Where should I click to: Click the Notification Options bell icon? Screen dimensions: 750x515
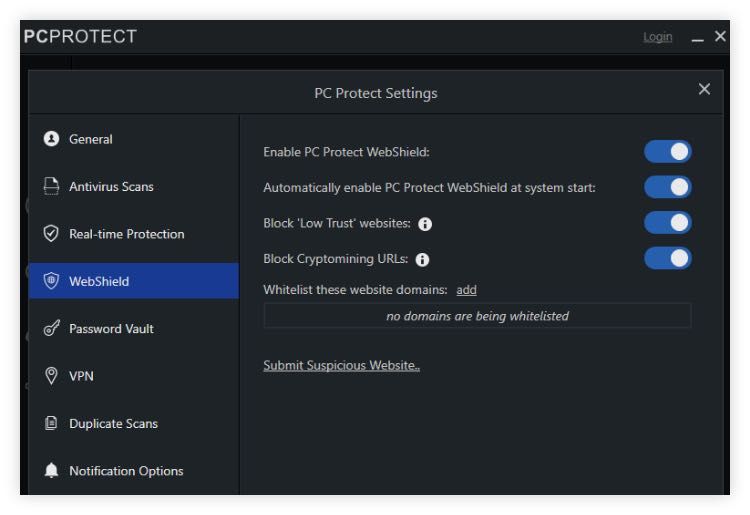pyautogui.click(x=52, y=471)
